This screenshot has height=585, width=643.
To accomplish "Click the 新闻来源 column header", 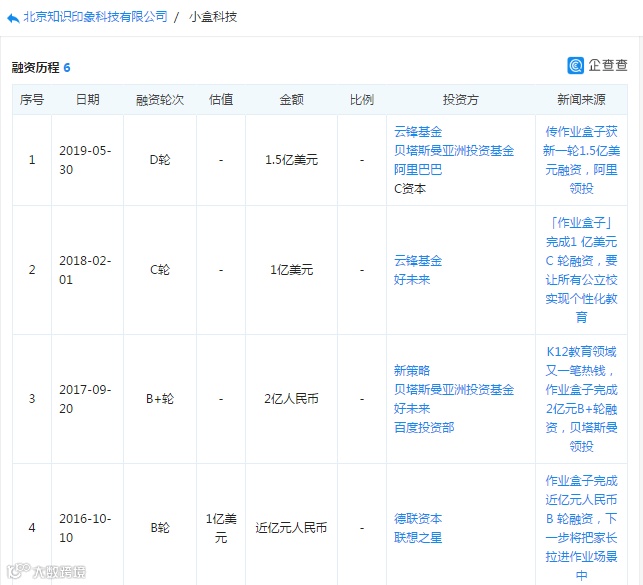I will [581, 100].
